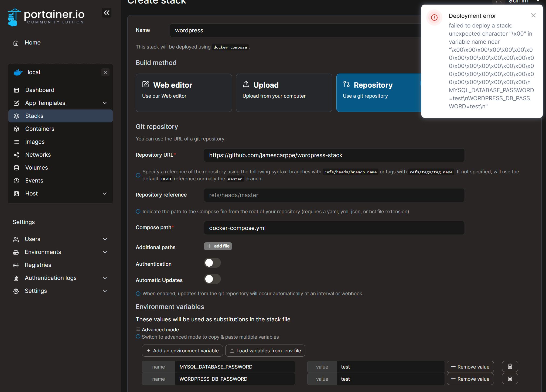Image resolution: width=546 pixels, height=392 pixels.
Task: Click trash icon for MYSQL_DATABASE_PASSWORD variable
Action: 510,366
